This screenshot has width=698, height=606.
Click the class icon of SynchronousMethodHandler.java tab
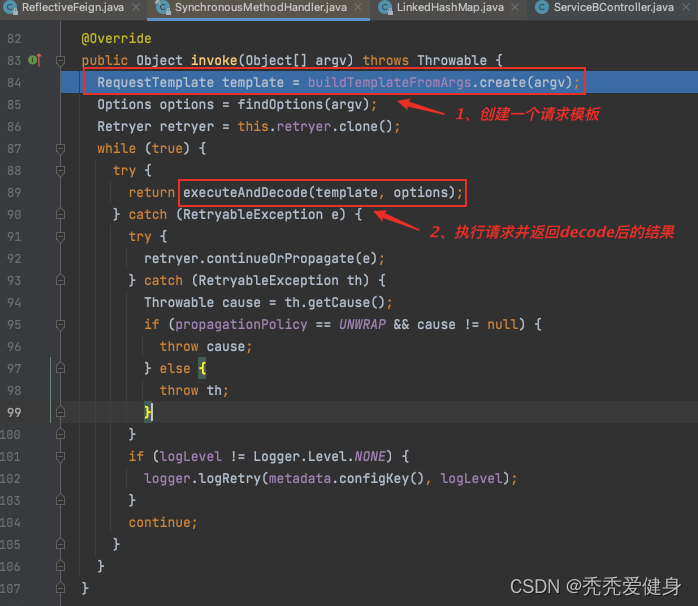tap(163, 8)
